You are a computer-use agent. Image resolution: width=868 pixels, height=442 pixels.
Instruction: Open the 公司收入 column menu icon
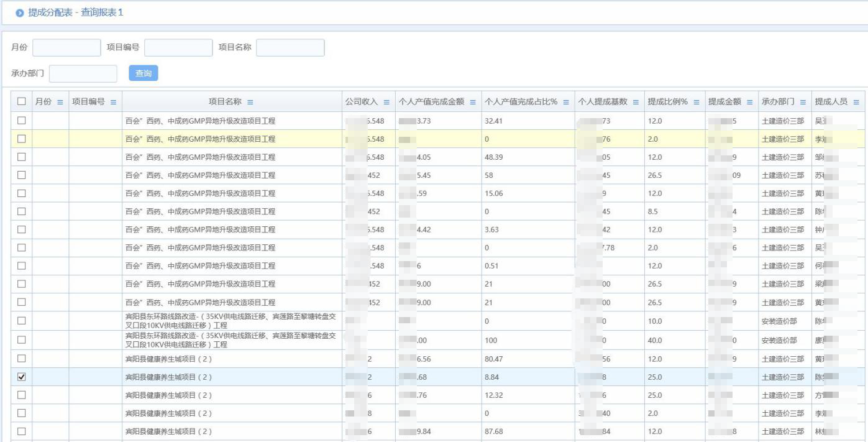click(x=386, y=102)
